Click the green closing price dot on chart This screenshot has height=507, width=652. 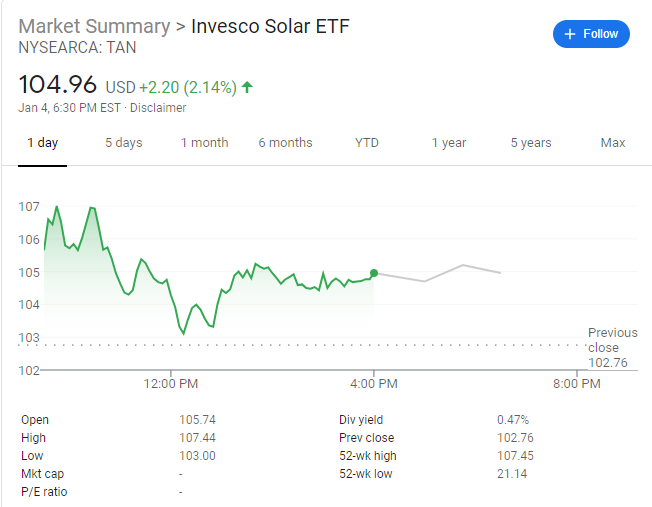(x=374, y=273)
